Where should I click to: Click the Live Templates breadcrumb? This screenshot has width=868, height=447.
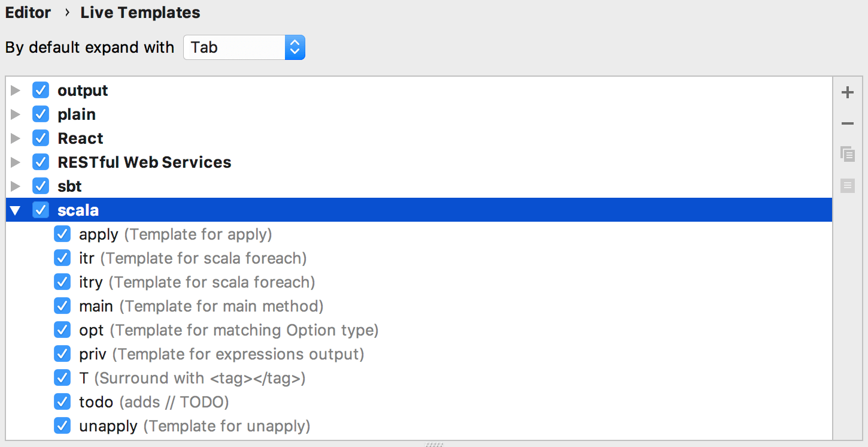tap(139, 12)
